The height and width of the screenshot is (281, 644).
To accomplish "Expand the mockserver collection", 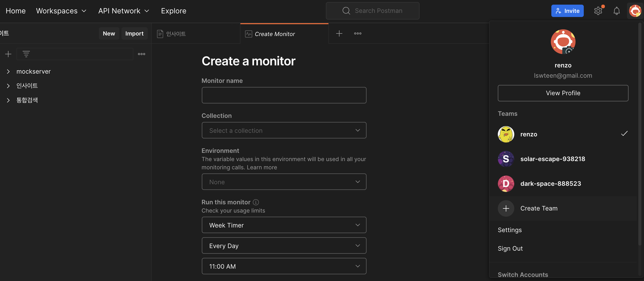I will [x=8, y=72].
